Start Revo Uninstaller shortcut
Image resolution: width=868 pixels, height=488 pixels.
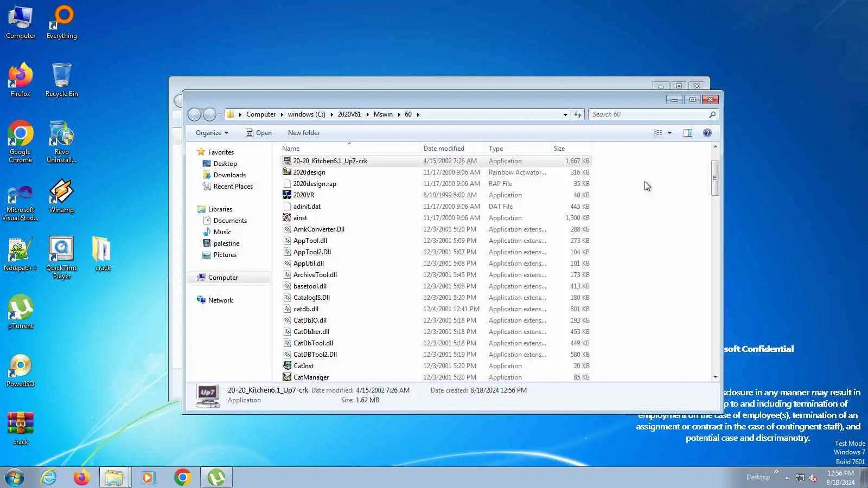tap(62, 142)
